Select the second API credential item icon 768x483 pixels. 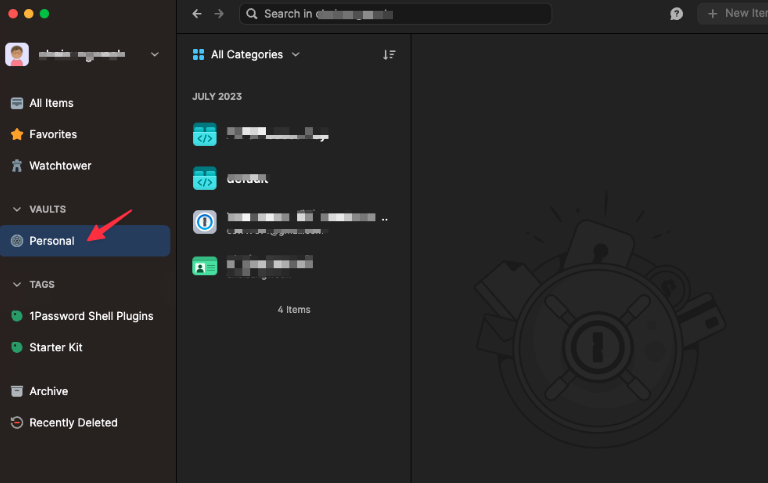click(205, 178)
